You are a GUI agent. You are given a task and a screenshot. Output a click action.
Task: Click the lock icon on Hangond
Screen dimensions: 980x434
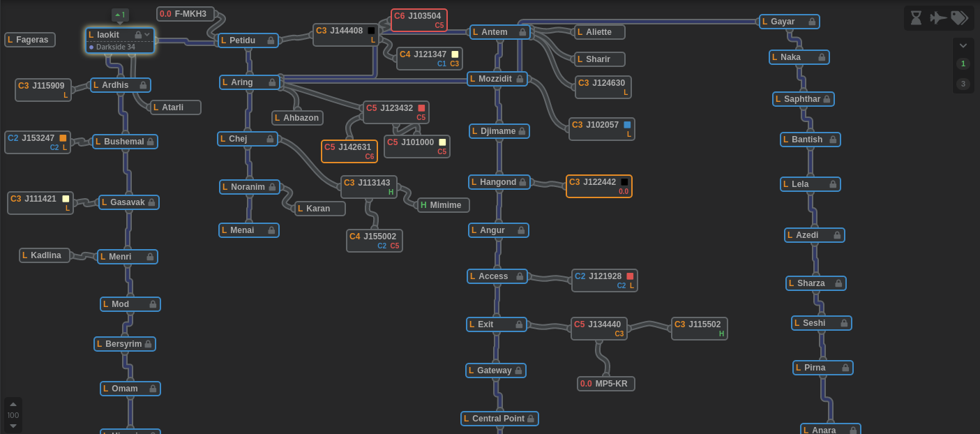point(522,182)
